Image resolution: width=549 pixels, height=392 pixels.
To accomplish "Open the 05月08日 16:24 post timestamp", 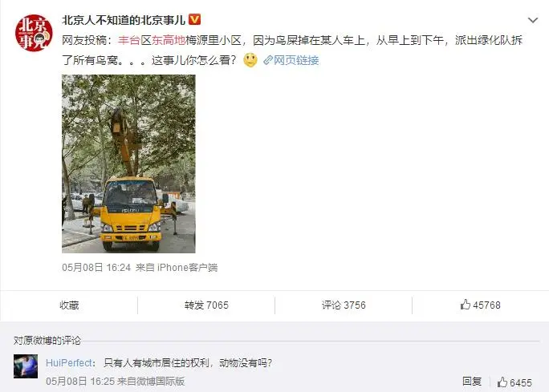I will 96,268.
